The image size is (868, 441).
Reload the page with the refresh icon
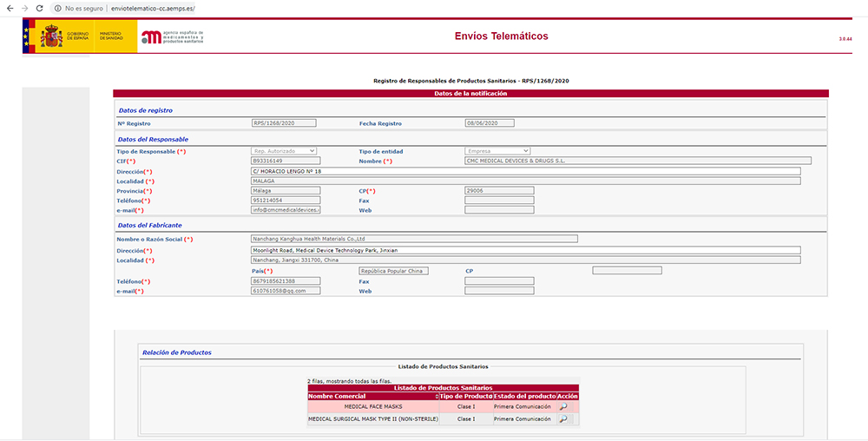point(39,8)
